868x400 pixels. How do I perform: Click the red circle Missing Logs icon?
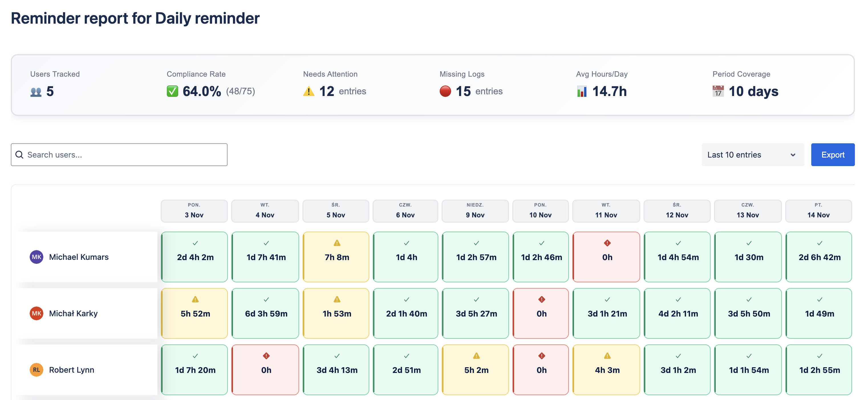(445, 91)
